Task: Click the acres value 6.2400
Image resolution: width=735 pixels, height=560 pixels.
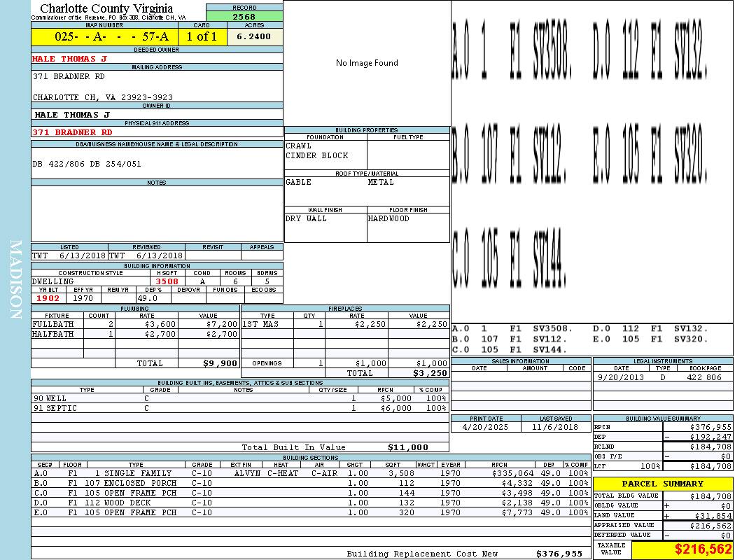Action: point(254,36)
